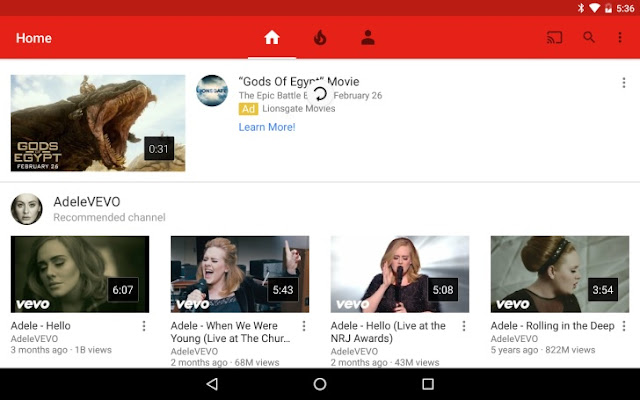Play Hello Live at NRJ Awards thumbnail
This screenshot has height=400, width=640.
400,274
